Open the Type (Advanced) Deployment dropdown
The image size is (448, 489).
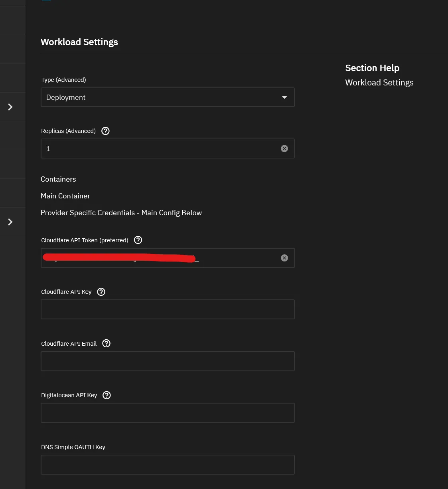[x=168, y=97]
